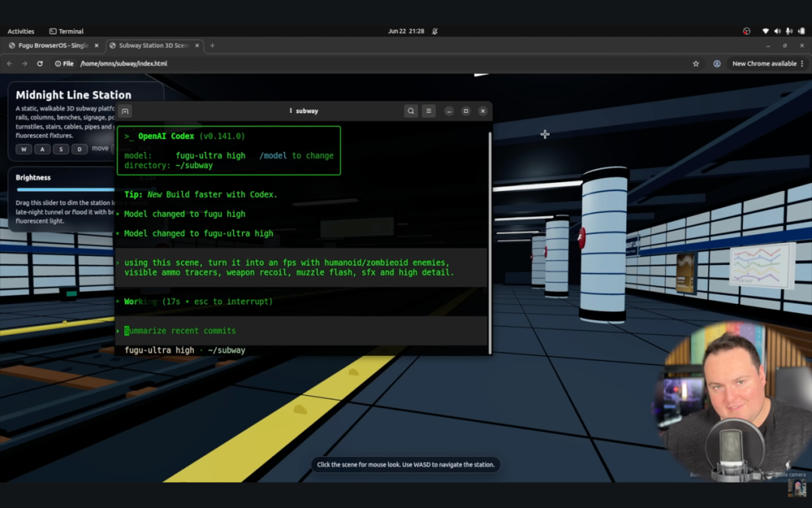This screenshot has height=508, width=812.
Task: Click the battery tray icon
Action: (801, 31)
